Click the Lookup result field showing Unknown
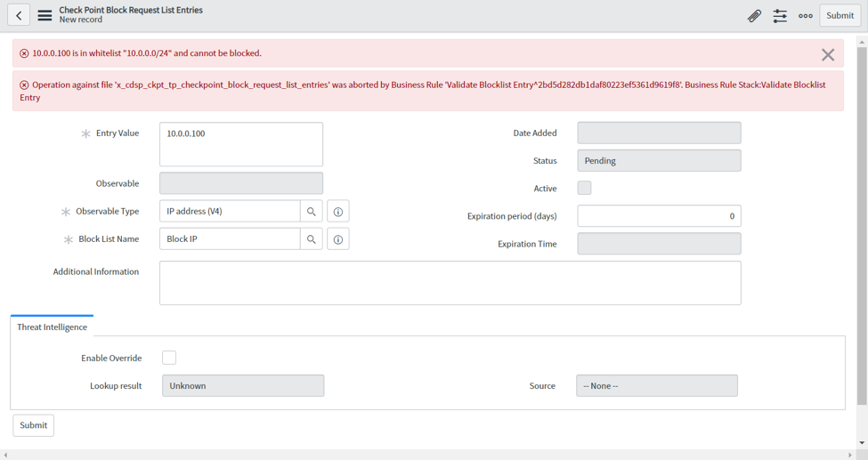Image resolution: width=868 pixels, height=460 pixels. (243, 386)
